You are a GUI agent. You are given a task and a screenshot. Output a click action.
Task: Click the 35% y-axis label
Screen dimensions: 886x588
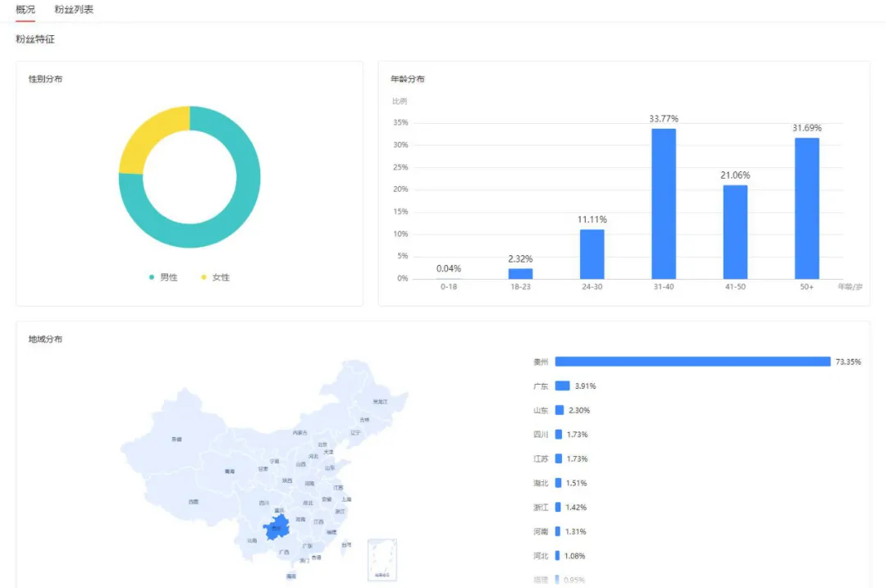400,122
